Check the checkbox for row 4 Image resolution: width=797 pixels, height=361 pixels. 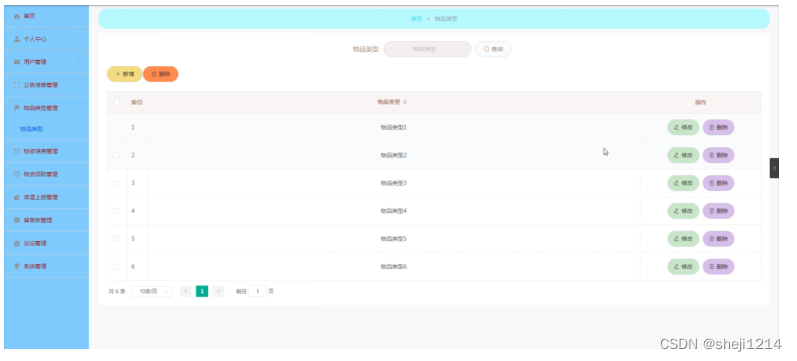[116, 211]
